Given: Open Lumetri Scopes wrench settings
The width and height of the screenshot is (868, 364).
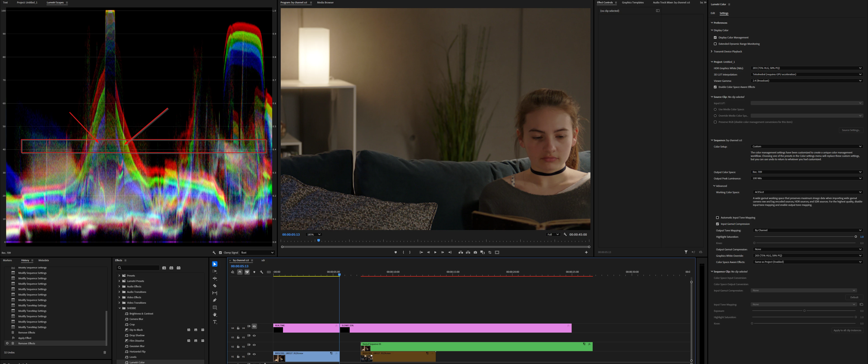Looking at the screenshot, I should [x=214, y=253].
